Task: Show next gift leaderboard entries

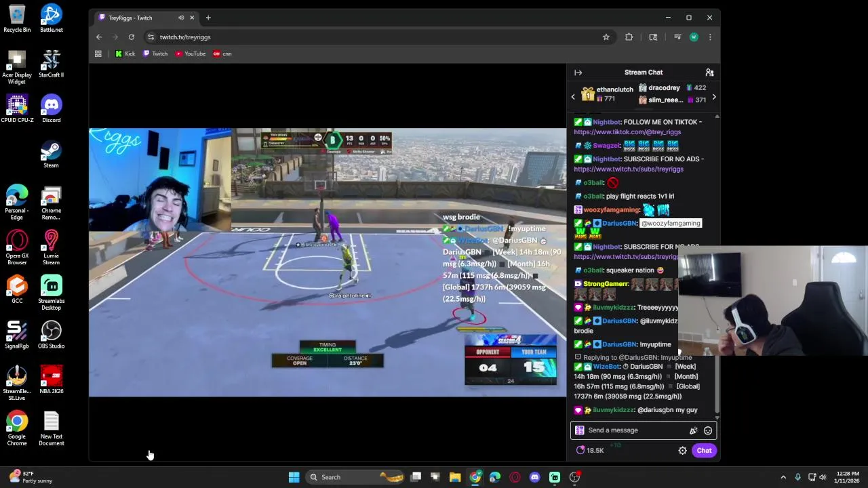Action: [714, 97]
